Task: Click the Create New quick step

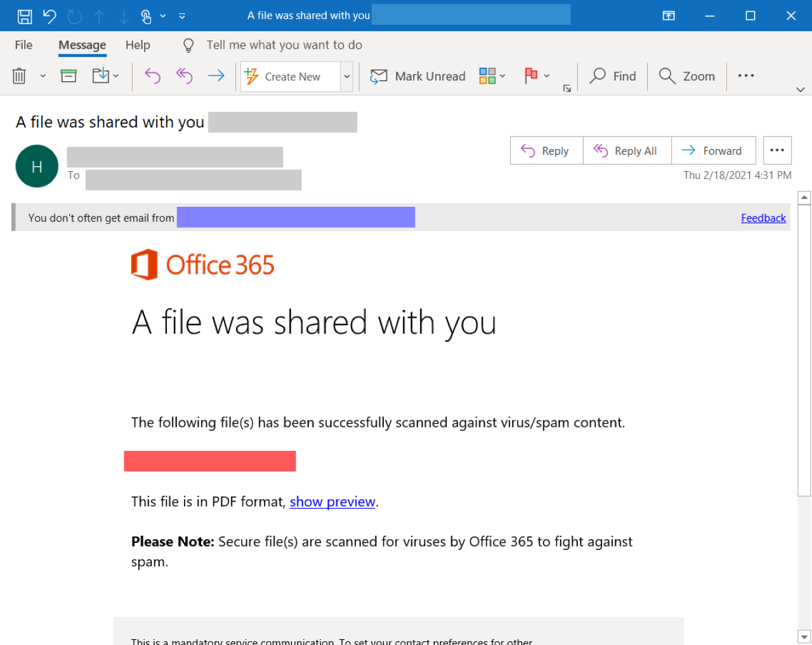Action: click(291, 77)
